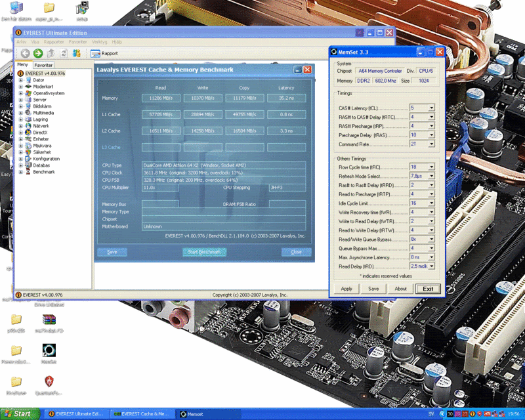Viewport: 525px width, 420px height.
Task: Click the MemSet shortcut icon on the desktop
Action: pyautogui.click(x=49, y=350)
